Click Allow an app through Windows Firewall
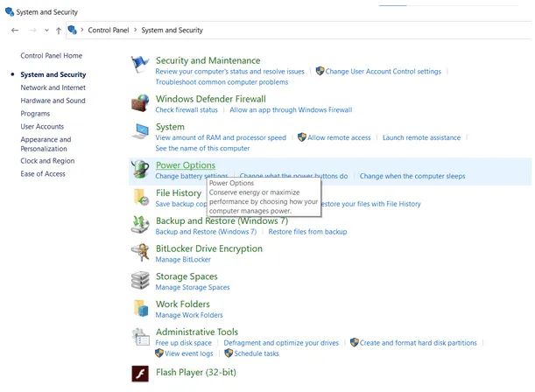Screen dimensions: 535x392 coord(291,110)
